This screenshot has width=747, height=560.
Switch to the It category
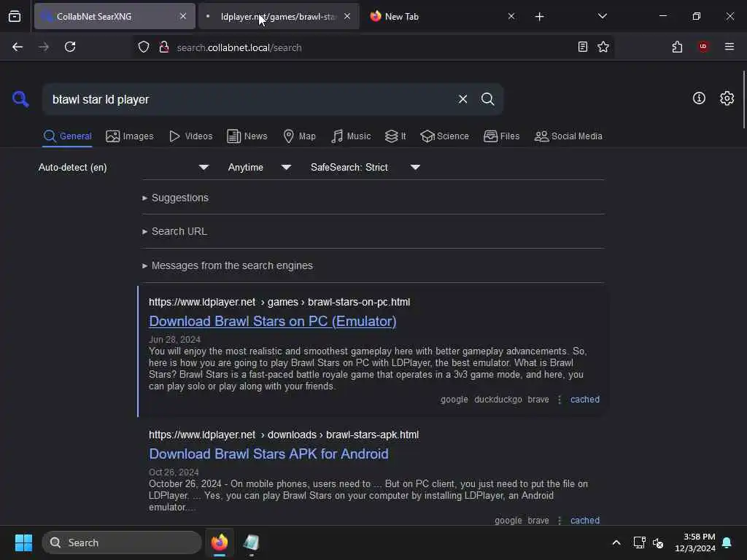(x=395, y=136)
